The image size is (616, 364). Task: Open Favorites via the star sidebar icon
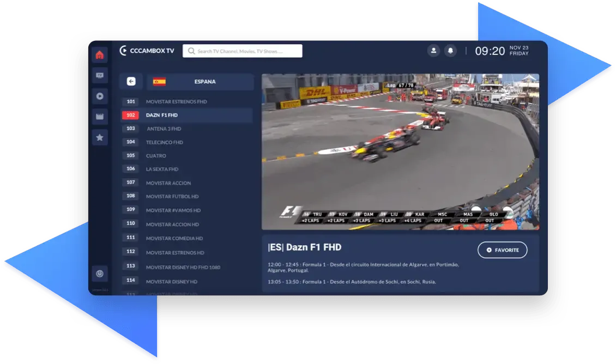(100, 137)
